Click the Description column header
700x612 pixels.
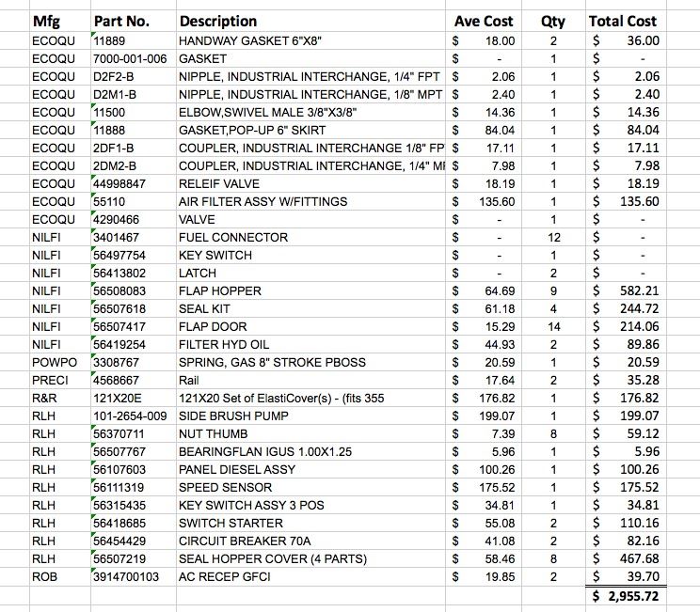(x=218, y=21)
